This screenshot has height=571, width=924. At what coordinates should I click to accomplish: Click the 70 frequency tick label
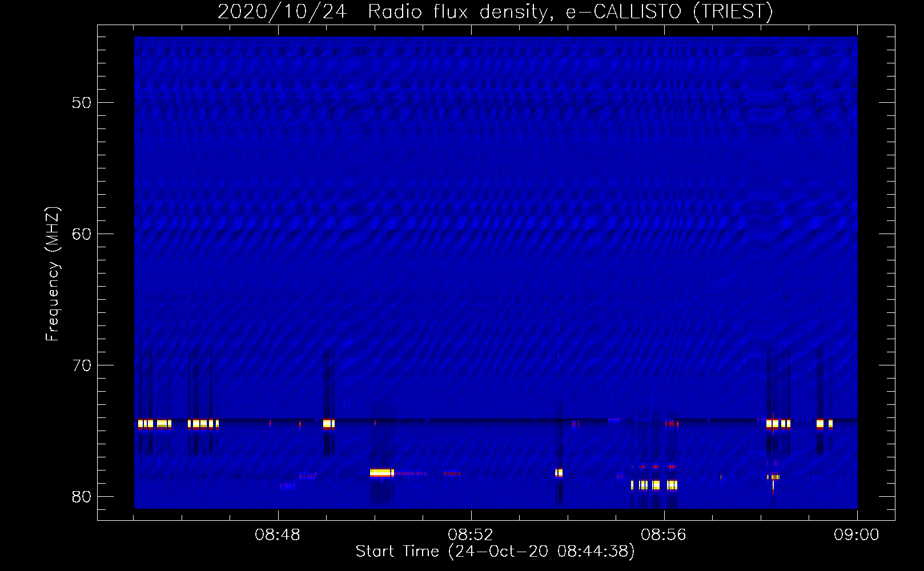pyautogui.click(x=82, y=365)
